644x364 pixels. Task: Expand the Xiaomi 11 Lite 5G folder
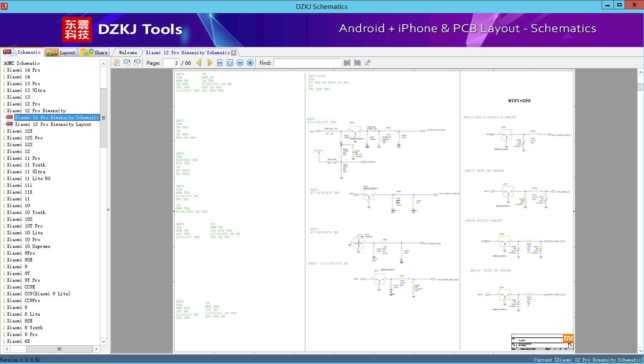pyautogui.click(x=28, y=178)
